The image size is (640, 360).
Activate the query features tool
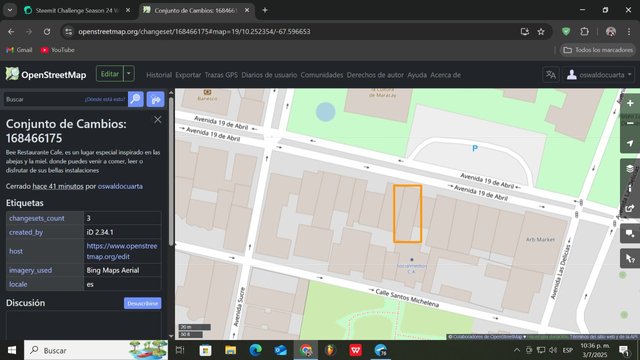tap(630, 259)
